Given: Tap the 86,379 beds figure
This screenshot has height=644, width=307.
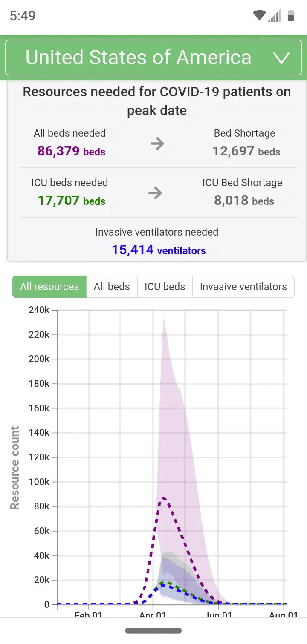Looking at the screenshot, I should pos(71,151).
